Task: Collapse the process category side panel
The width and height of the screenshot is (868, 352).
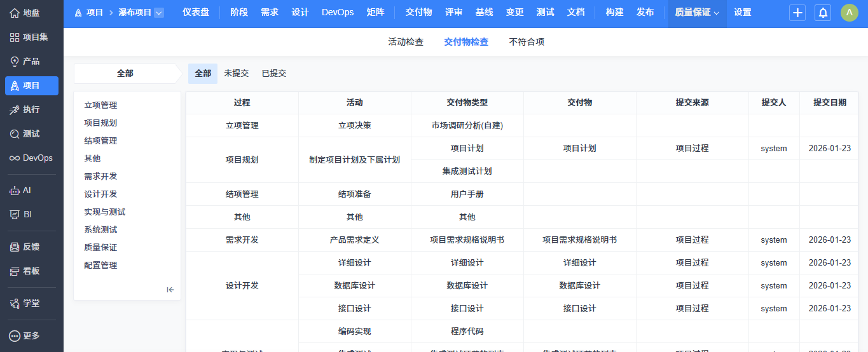Action: [x=170, y=290]
